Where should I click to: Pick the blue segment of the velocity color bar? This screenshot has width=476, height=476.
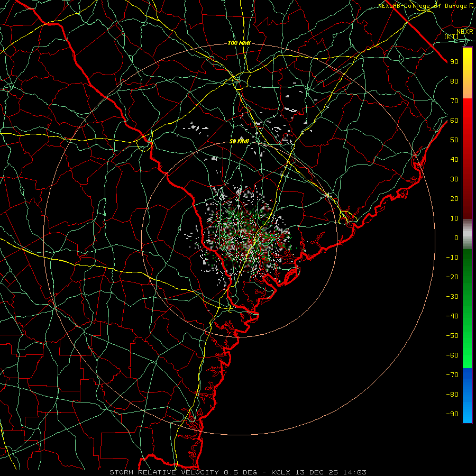(467, 396)
